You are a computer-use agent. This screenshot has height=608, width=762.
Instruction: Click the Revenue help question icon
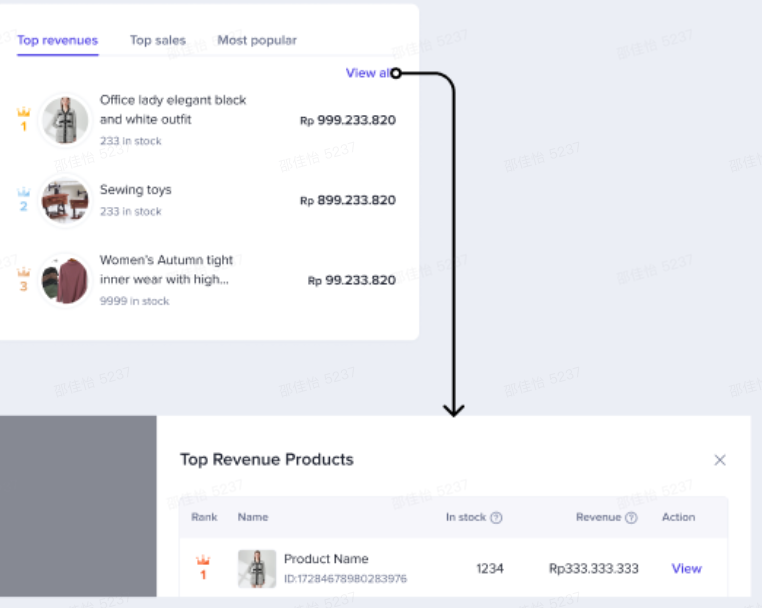click(631, 518)
